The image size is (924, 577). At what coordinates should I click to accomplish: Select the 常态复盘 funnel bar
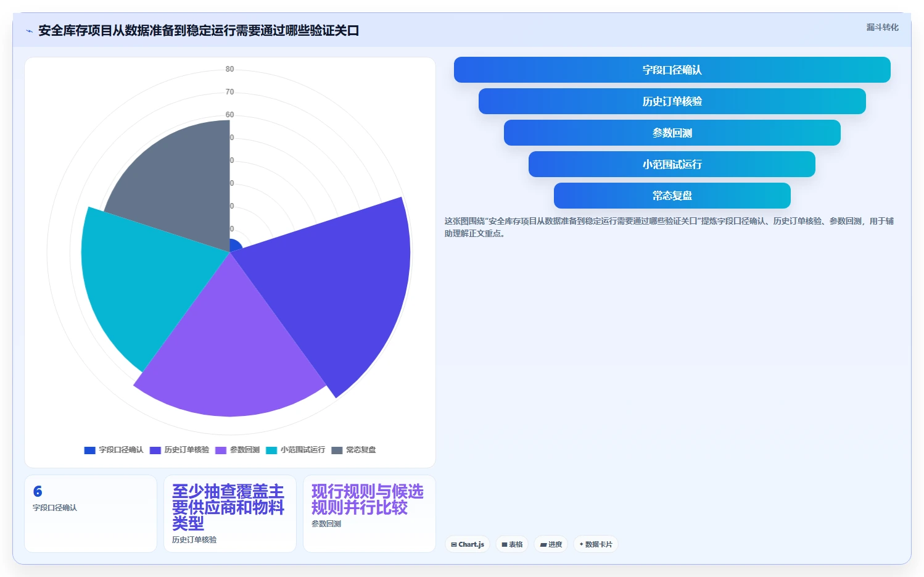pyautogui.click(x=672, y=196)
